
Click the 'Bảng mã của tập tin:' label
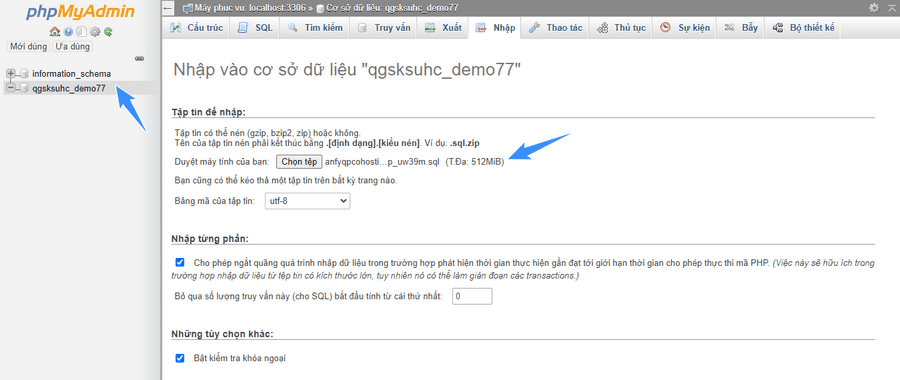215,201
